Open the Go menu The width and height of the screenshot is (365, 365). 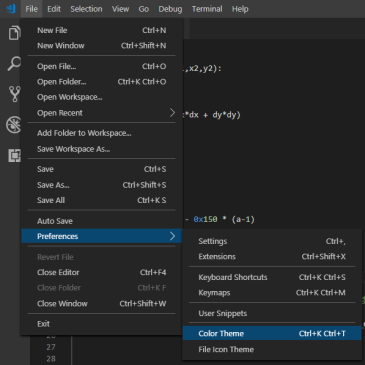coord(144,9)
